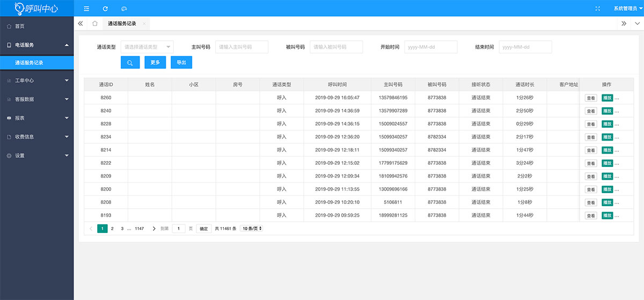This screenshot has width=644, height=300.
Task: Click the page-jump number input
Action: [x=179, y=228]
